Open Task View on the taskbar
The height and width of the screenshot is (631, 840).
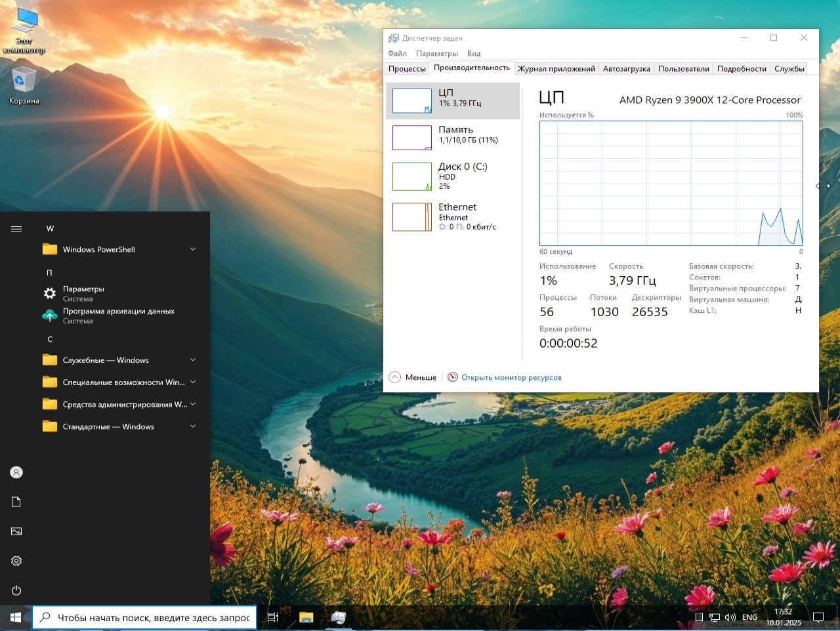point(273,617)
